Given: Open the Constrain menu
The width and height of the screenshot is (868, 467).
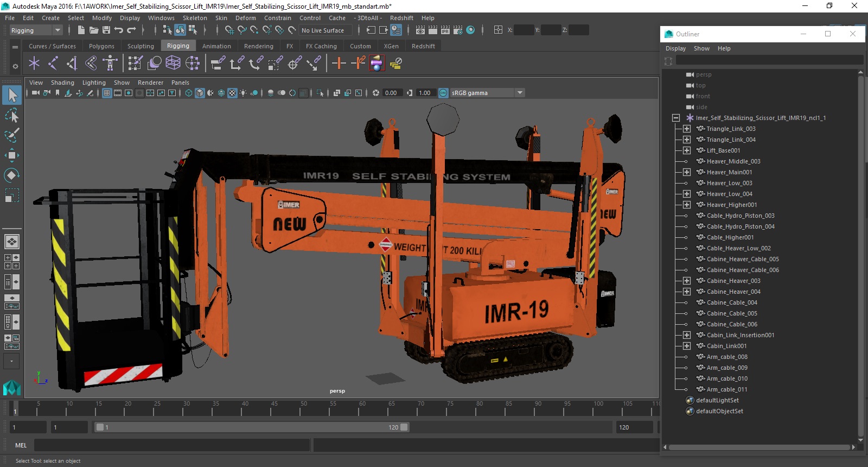Looking at the screenshot, I should [x=277, y=18].
